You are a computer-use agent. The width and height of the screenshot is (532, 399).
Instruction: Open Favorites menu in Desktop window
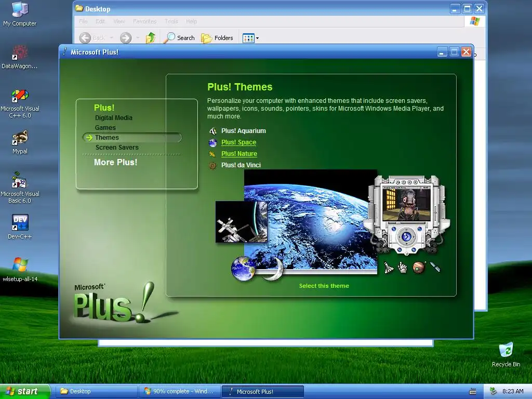[x=145, y=21]
